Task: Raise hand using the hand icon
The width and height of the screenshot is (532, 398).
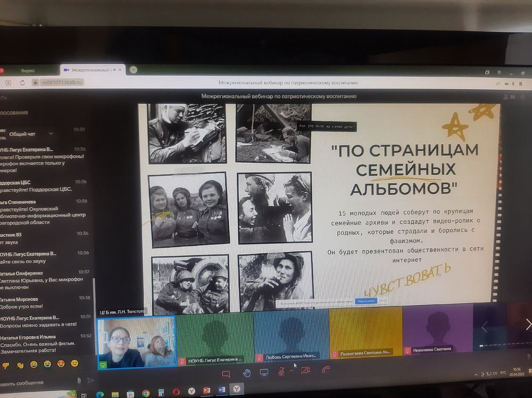Action: (247, 372)
